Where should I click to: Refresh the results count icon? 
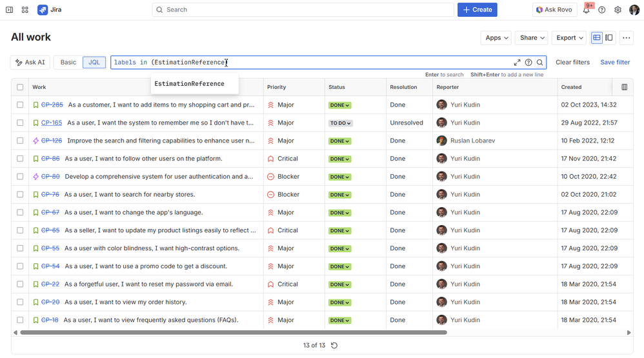334,346
